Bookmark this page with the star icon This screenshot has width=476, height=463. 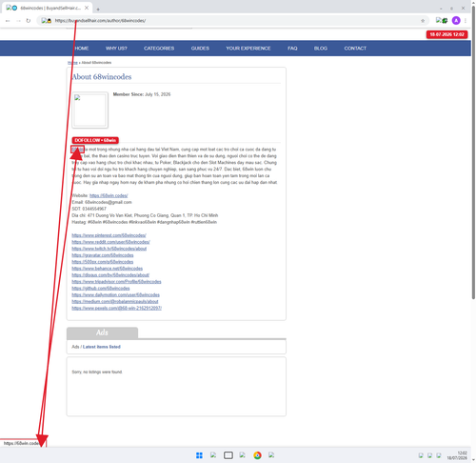coord(423,21)
